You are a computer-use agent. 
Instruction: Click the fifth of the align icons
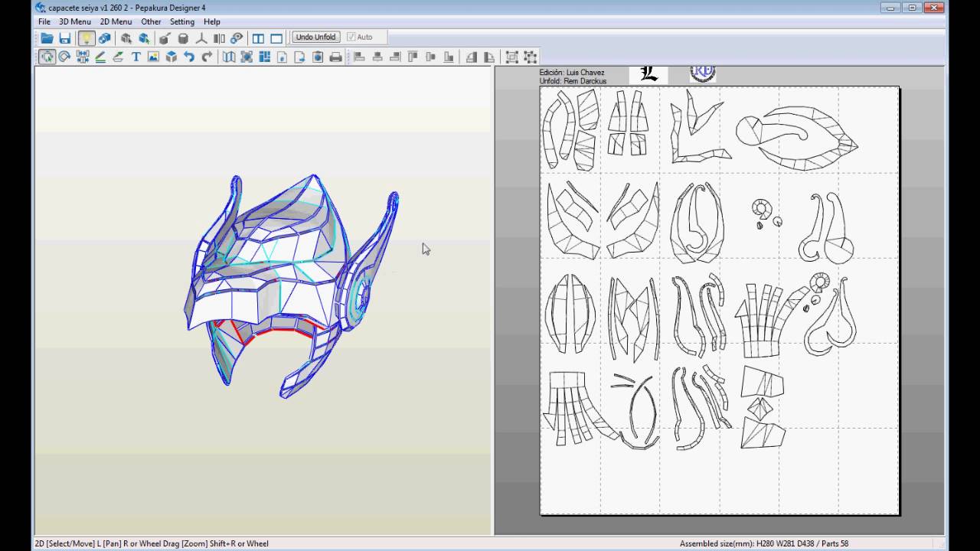click(x=430, y=57)
